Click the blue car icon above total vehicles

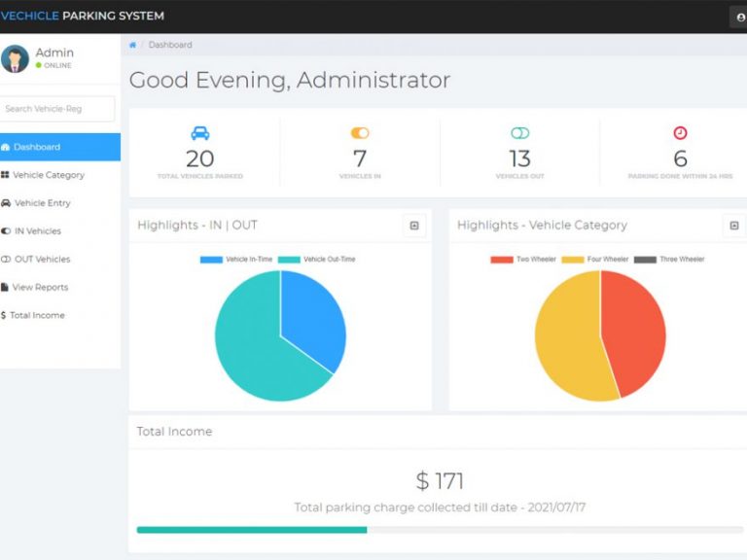click(200, 133)
